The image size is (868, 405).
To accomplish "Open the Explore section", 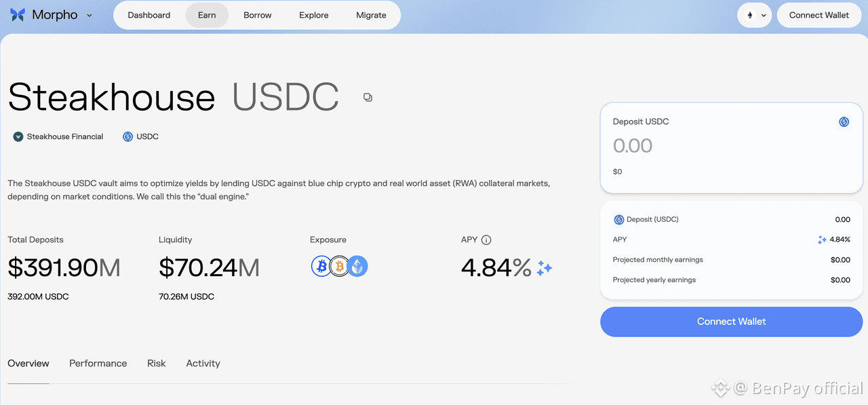I will point(314,15).
